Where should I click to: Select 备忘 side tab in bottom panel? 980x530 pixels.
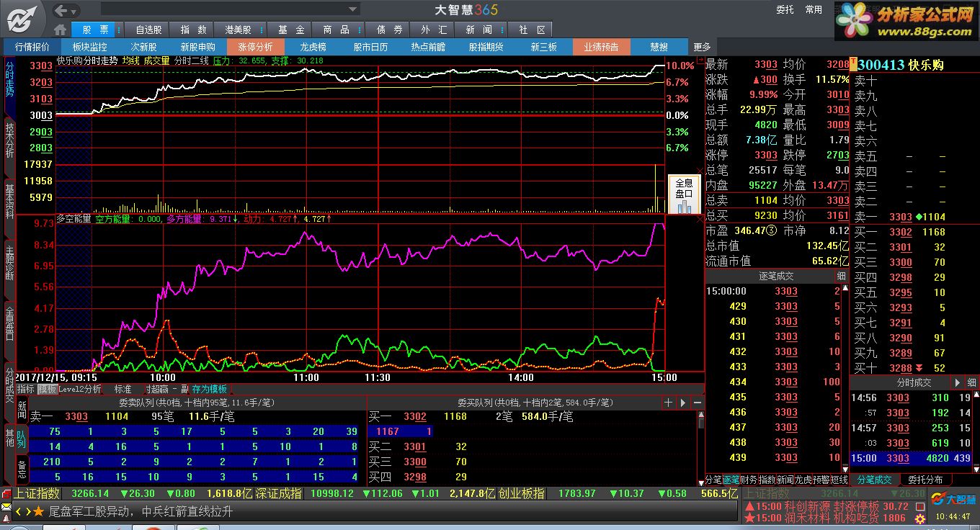[x=22, y=471]
